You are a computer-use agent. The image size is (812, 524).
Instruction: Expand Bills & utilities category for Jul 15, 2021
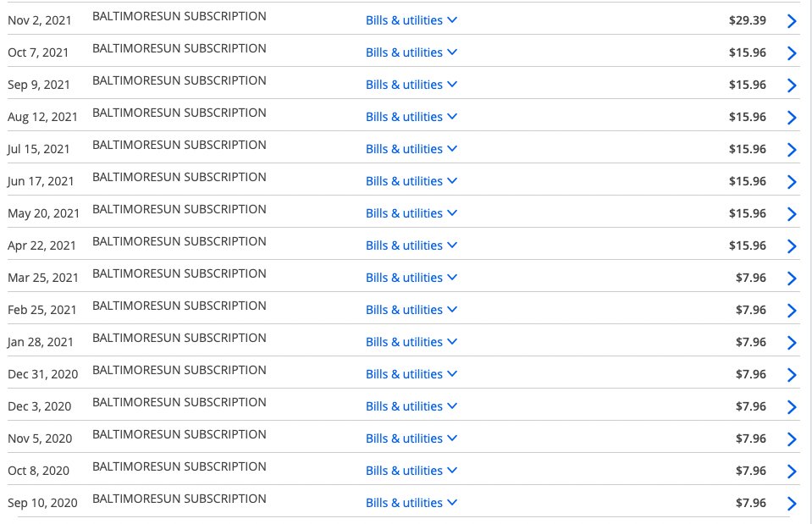pyautogui.click(x=412, y=149)
